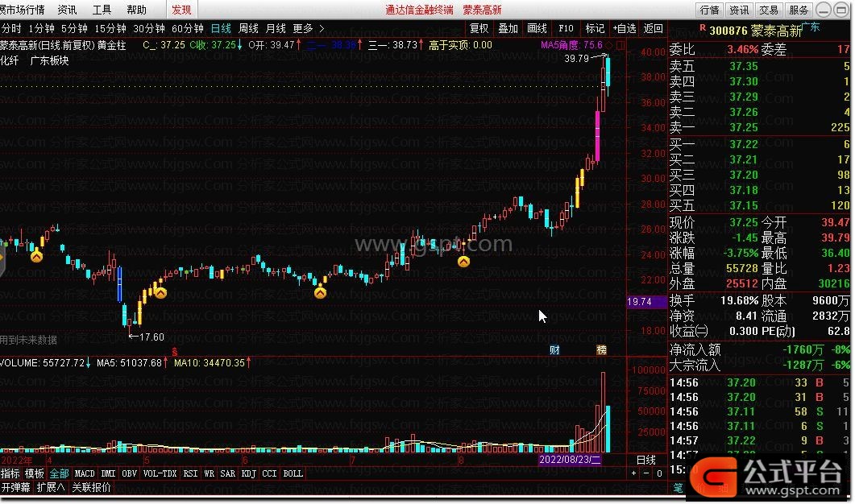The image size is (855, 504).
Task: Click the 0 reset button beside zoom controls
Action: (x=659, y=473)
